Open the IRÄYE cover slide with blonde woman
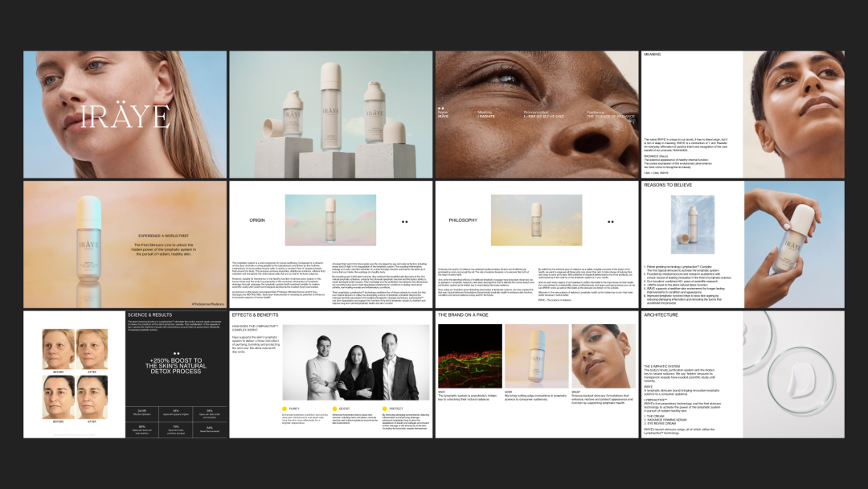Screen dimensions: 868x489 (x=125, y=115)
